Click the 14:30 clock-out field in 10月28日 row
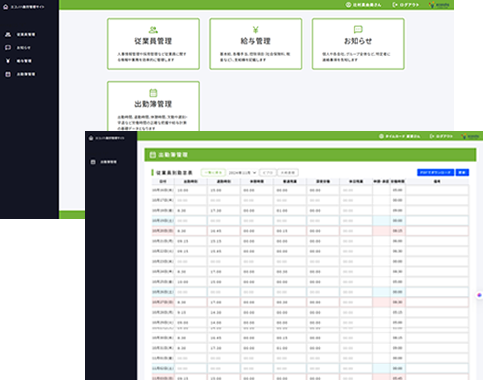Image resolution: width=483 pixels, height=380 pixels. point(224,312)
